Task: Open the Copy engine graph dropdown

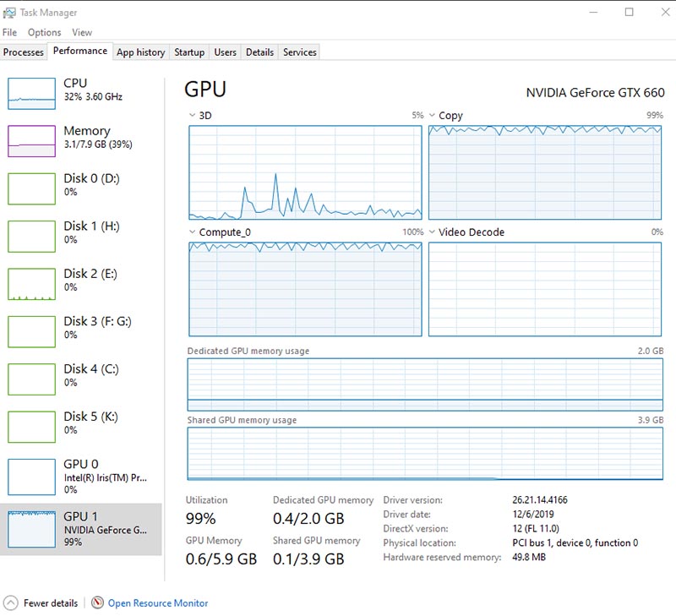Action: 432,115
